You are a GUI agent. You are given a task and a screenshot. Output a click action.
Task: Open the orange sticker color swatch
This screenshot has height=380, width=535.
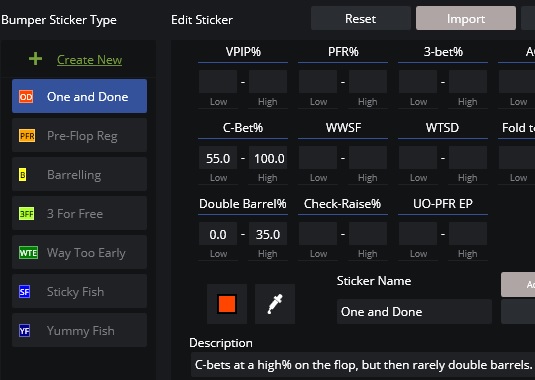tap(227, 304)
